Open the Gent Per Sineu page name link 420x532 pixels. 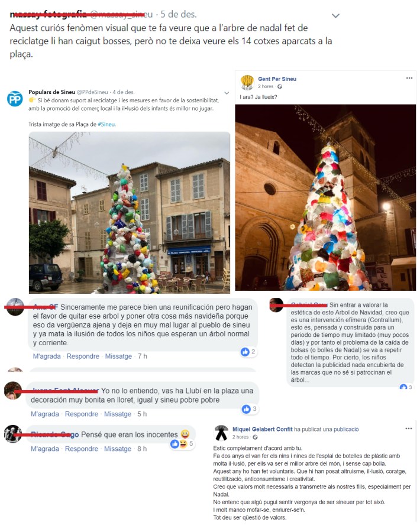277,79
